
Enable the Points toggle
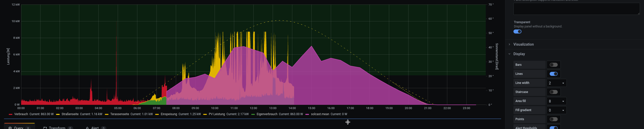click(553, 119)
